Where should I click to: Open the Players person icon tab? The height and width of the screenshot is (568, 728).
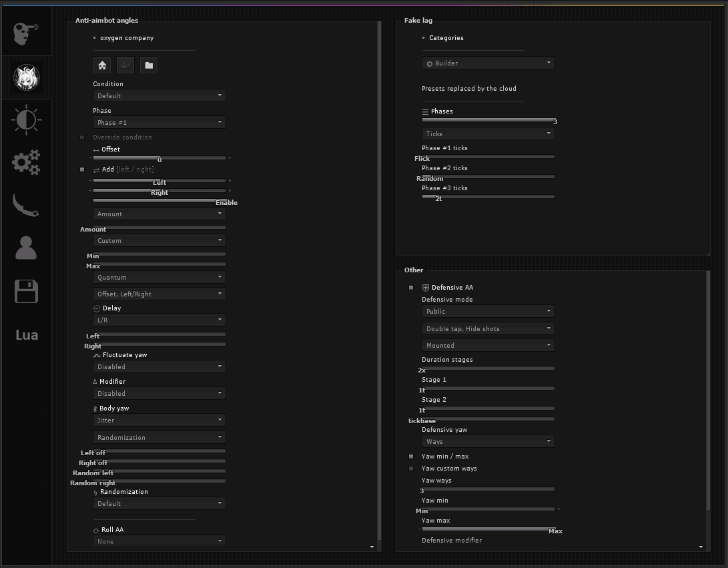26,248
